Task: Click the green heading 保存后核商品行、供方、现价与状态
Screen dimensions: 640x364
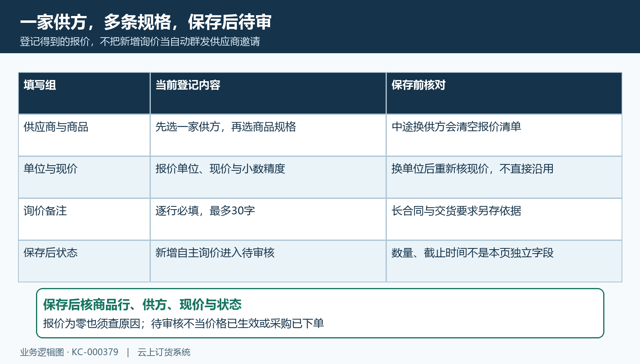Action: 142,305
